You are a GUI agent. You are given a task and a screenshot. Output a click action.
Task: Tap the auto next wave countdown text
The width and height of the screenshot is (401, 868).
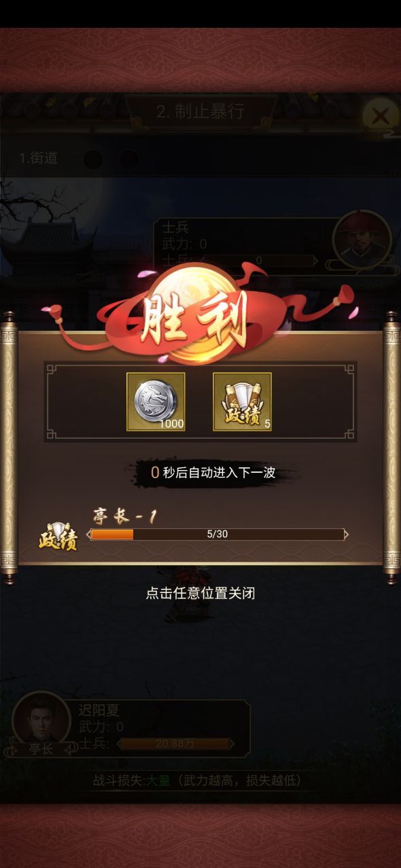[213, 473]
